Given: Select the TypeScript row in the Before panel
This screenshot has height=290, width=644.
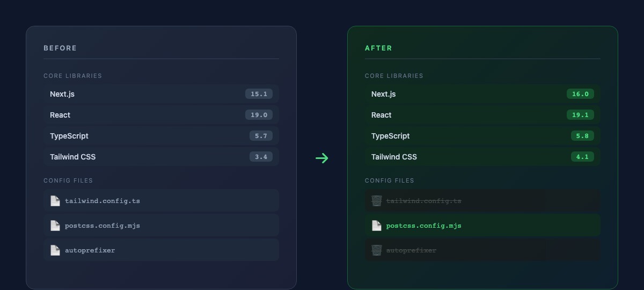Looking at the screenshot, I should [161, 136].
